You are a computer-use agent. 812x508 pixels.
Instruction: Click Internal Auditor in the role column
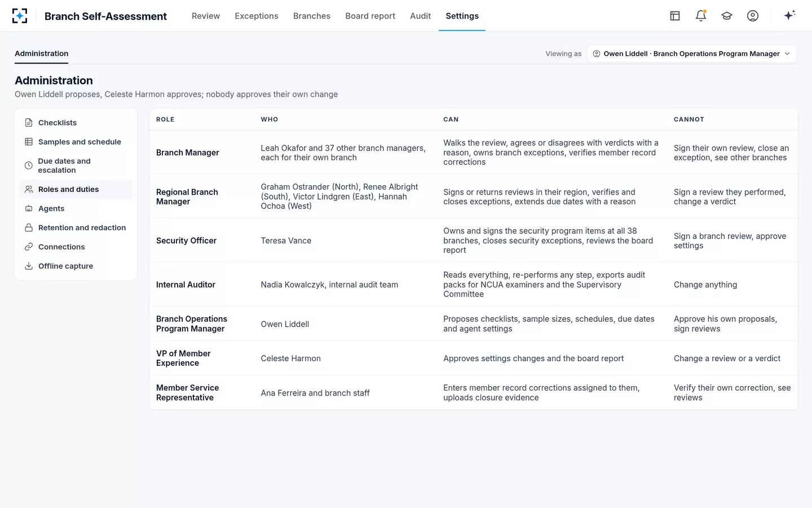(x=186, y=284)
